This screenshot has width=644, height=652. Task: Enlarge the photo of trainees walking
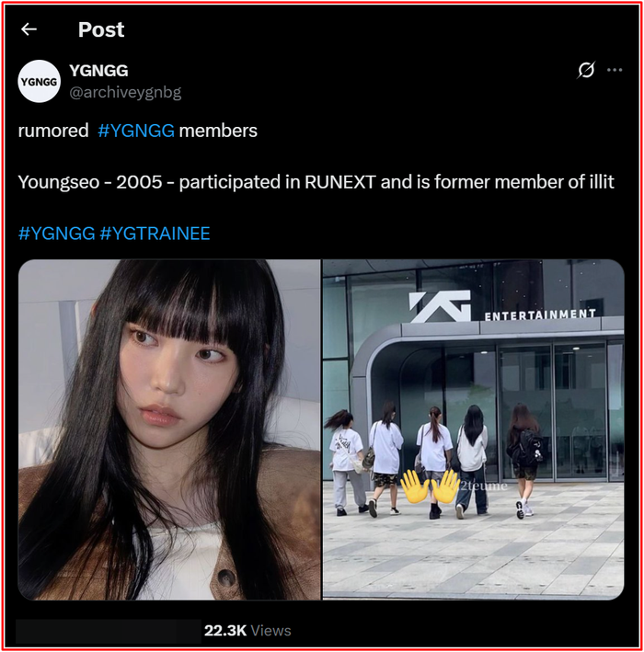click(474, 429)
